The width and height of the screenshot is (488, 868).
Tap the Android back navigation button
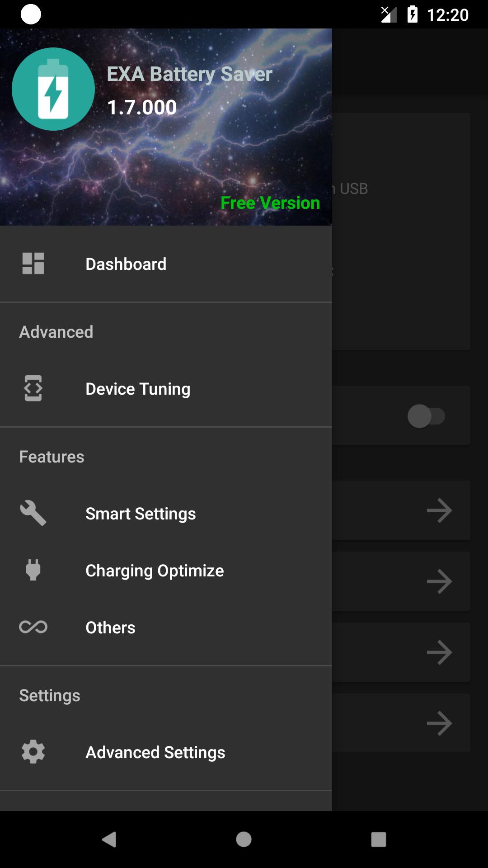109,840
